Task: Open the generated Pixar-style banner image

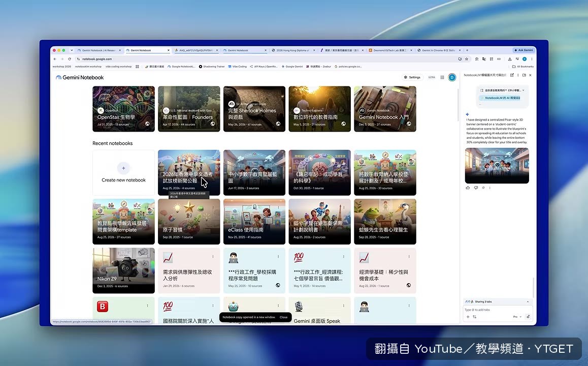Action: pos(497,166)
